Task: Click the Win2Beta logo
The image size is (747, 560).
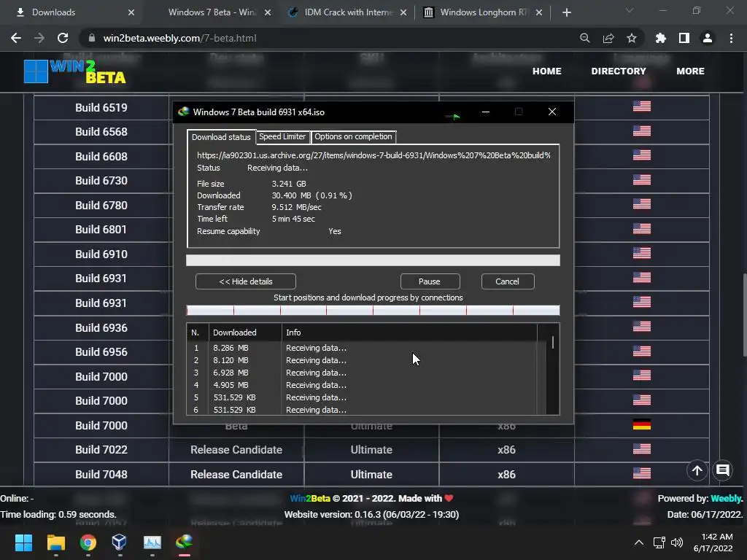Action: click(x=75, y=71)
